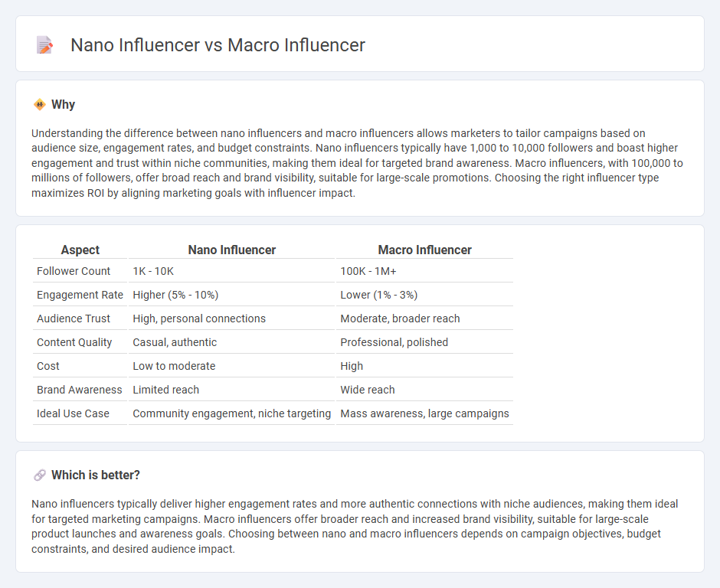Select the Ideal Use Case row label

point(73,413)
